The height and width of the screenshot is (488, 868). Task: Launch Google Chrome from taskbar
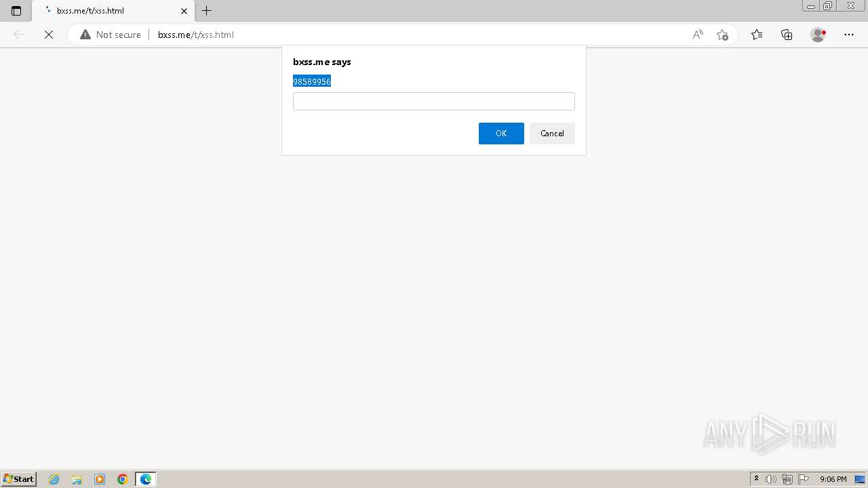point(123,479)
